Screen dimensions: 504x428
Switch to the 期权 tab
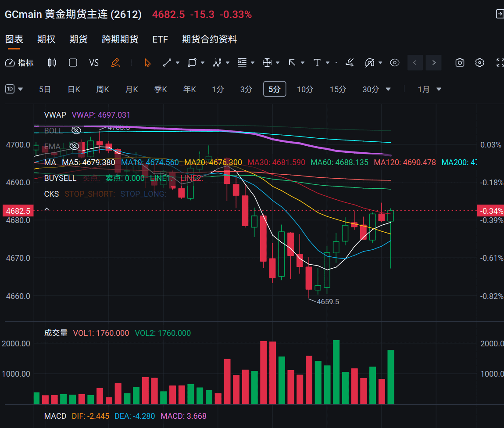pos(46,39)
